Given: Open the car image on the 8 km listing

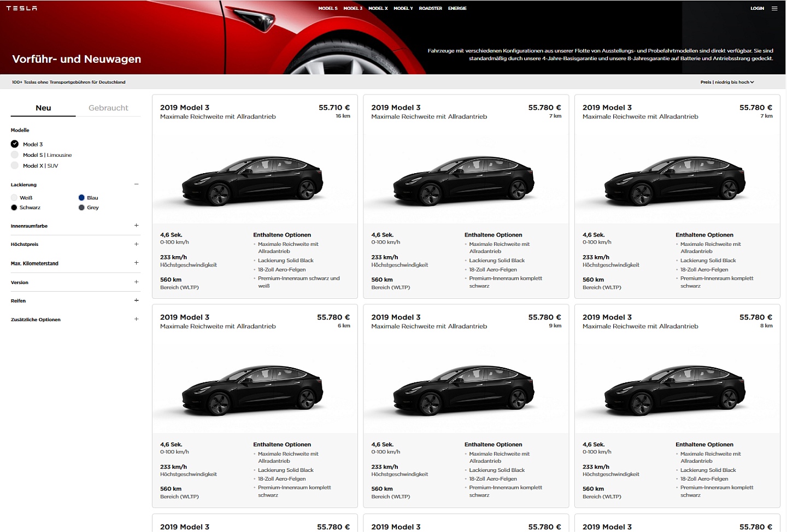Looking at the screenshot, I should coord(676,390).
